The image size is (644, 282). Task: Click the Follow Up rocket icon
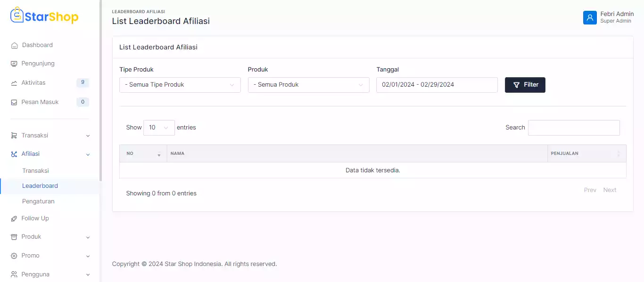pos(14,219)
